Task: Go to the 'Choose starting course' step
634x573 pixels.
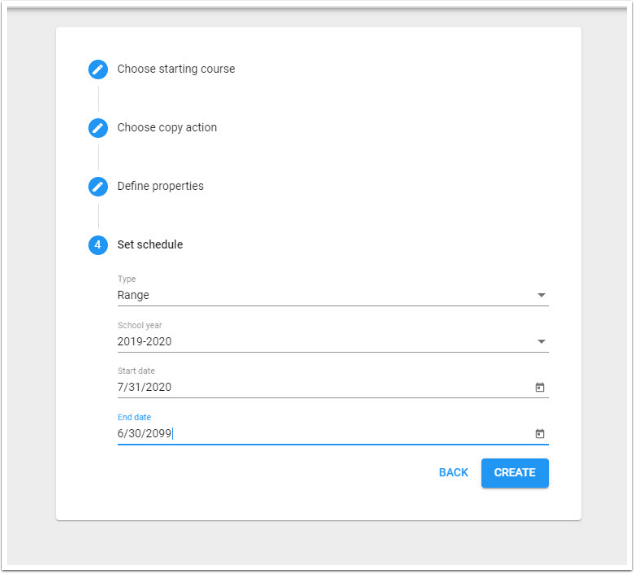Action: point(176,69)
